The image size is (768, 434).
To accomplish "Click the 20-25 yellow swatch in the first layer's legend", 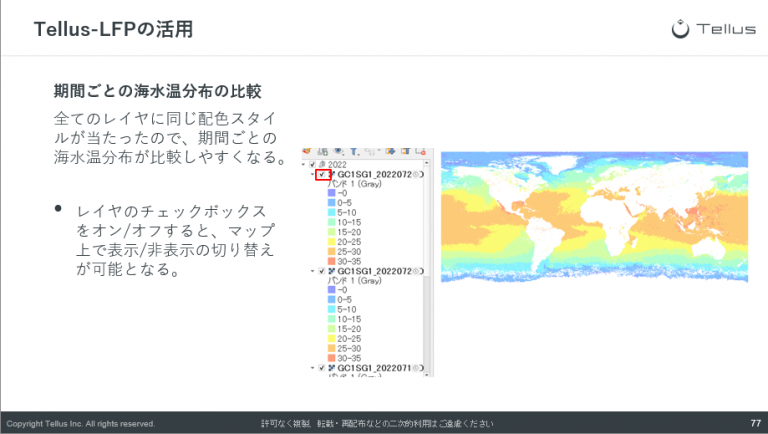I will [x=332, y=242].
